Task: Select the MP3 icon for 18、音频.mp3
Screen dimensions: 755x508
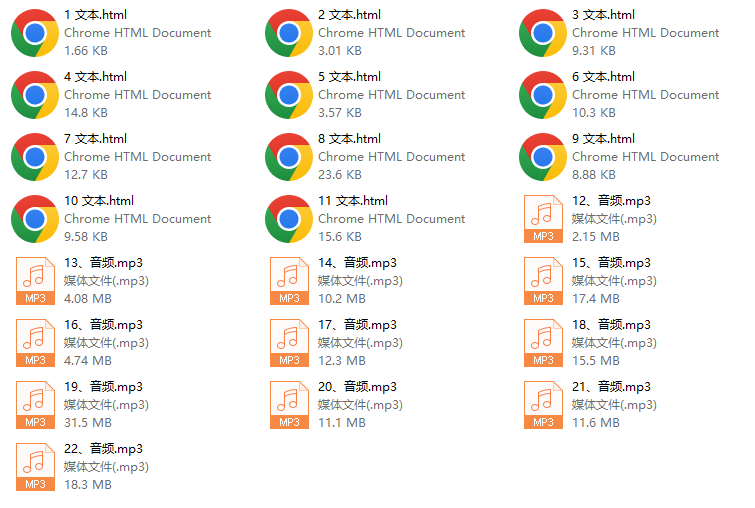Action: [543, 343]
